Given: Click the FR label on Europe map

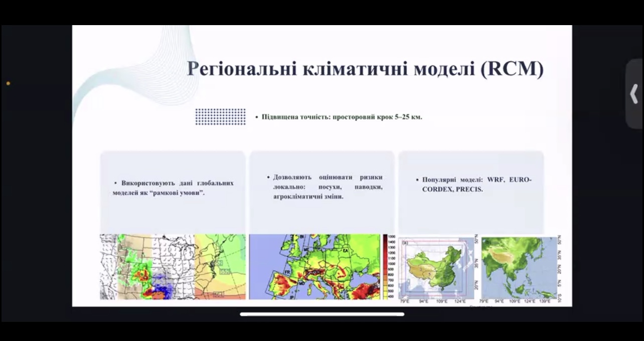Looking at the screenshot, I should click(x=288, y=271).
